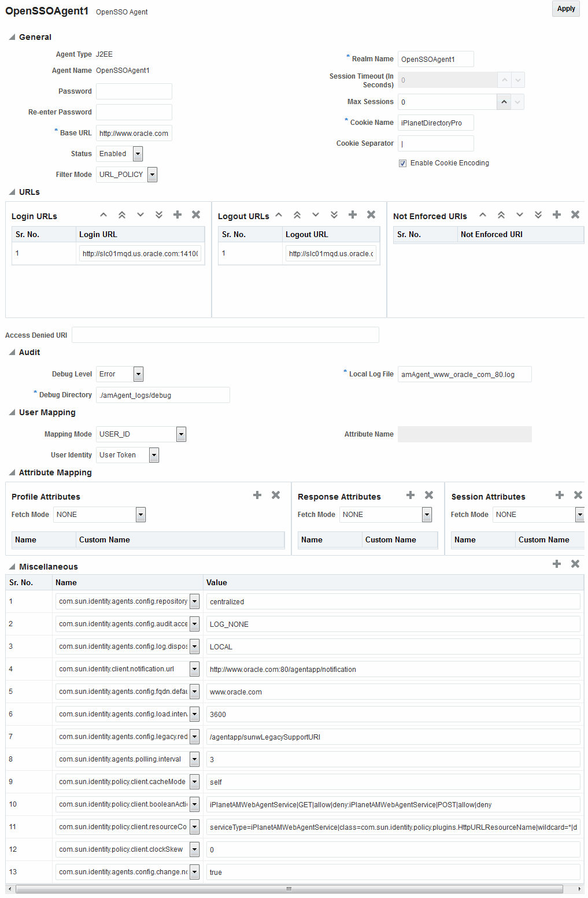Viewport: 588px width, 898px height.
Task: Open the Mapping Mode dropdown
Action: (x=181, y=434)
